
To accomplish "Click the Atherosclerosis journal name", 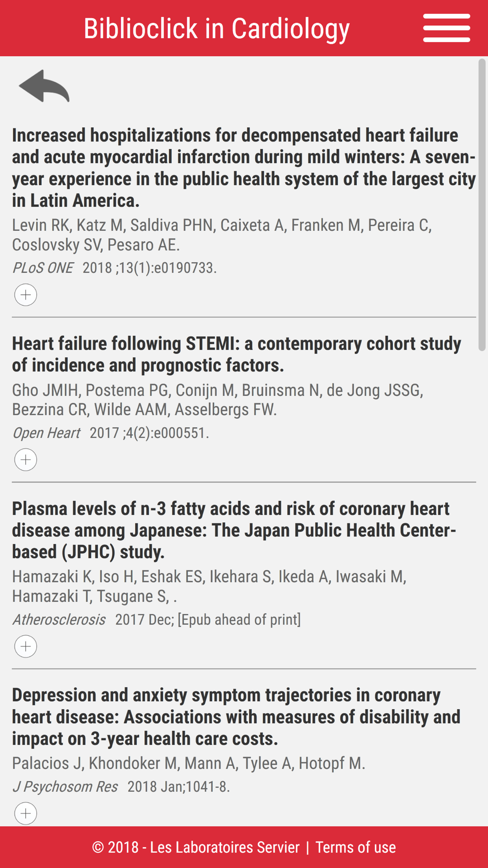I will 59,620.
